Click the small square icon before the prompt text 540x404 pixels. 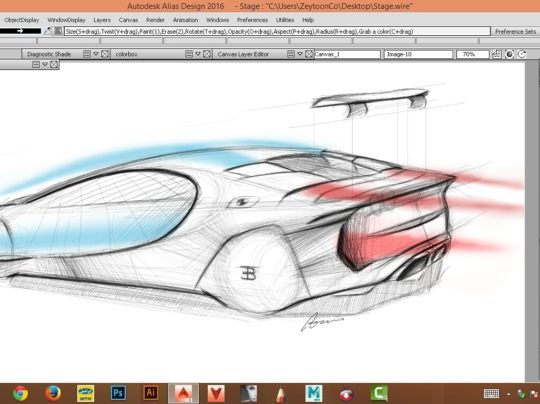coord(58,31)
